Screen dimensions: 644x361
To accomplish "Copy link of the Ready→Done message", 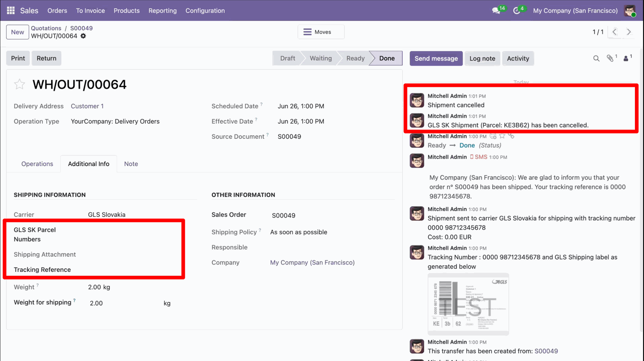I will (511, 136).
